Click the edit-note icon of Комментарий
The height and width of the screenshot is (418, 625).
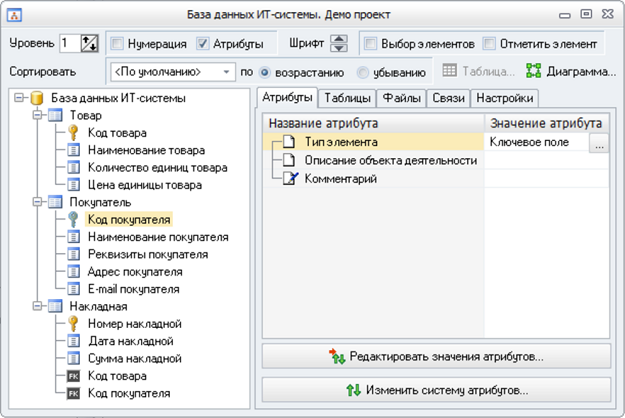click(290, 179)
